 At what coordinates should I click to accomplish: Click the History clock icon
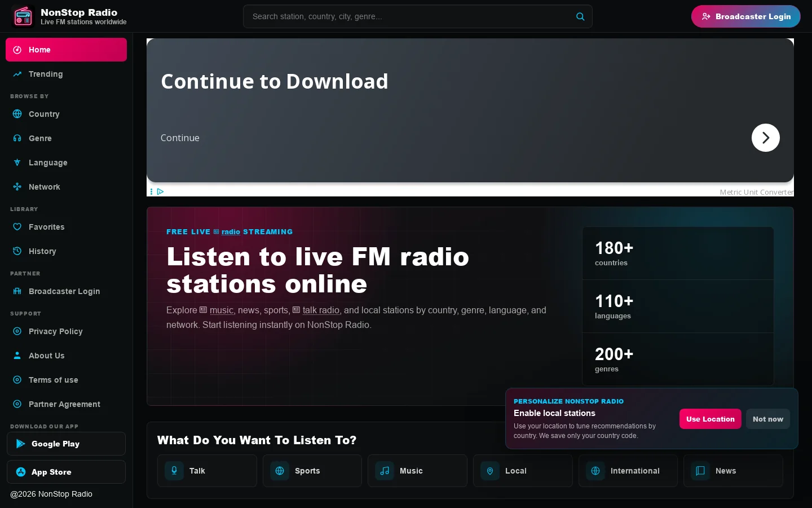[x=17, y=251]
